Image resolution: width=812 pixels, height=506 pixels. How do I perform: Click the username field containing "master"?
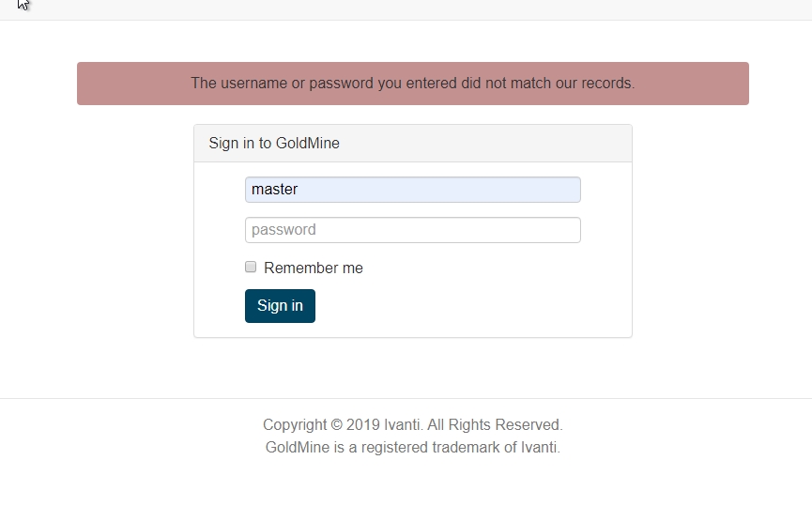pyautogui.click(x=412, y=190)
